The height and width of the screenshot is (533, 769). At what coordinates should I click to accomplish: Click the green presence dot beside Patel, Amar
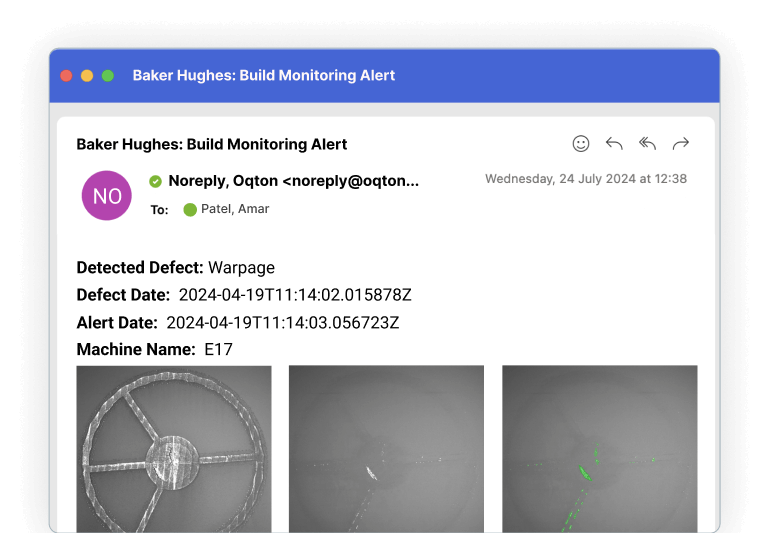pyautogui.click(x=190, y=210)
